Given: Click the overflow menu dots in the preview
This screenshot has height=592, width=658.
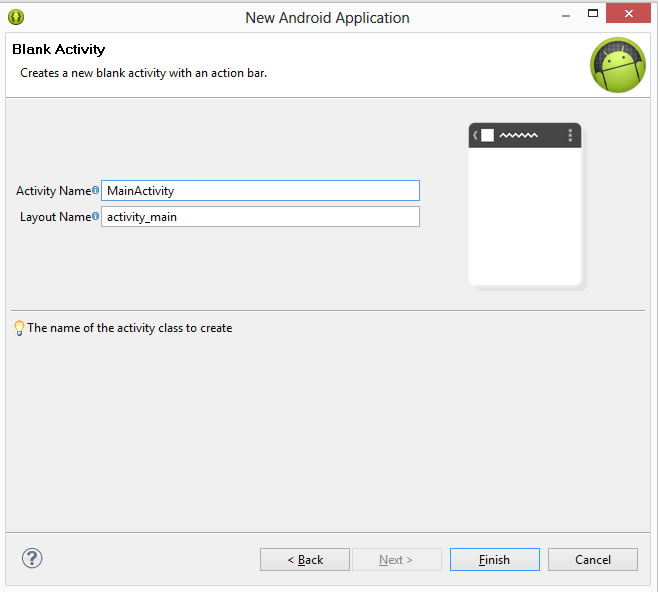Looking at the screenshot, I should [x=570, y=135].
